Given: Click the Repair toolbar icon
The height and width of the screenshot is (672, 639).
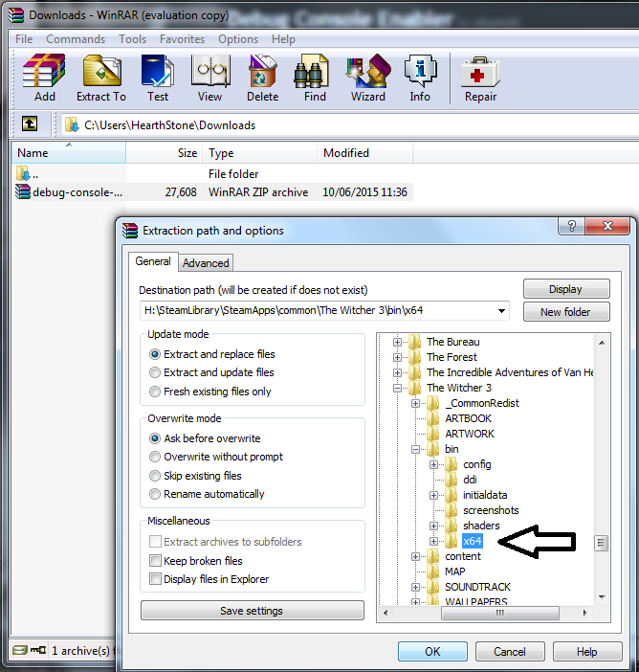Looking at the screenshot, I should (x=480, y=72).
